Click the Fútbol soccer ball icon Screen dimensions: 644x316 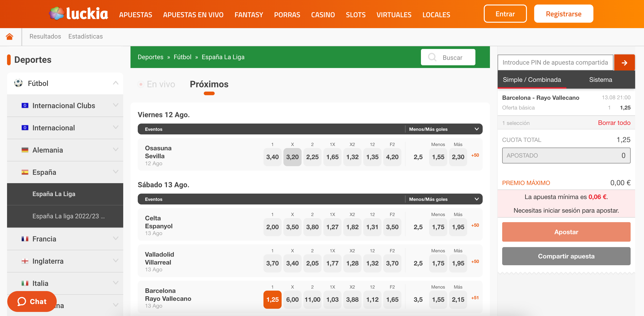(x=18, y=83)
